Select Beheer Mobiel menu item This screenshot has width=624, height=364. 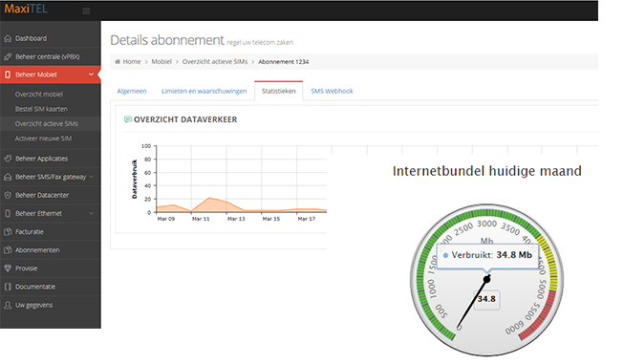click(50, 75)
